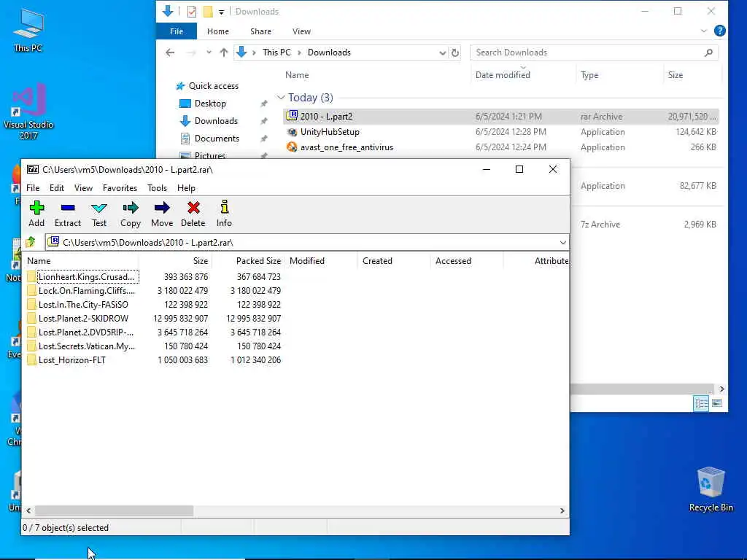747x560 pixels.
Task: Select the Lost.Planet.2-SKIDROW folder
Action: (83, 318)
